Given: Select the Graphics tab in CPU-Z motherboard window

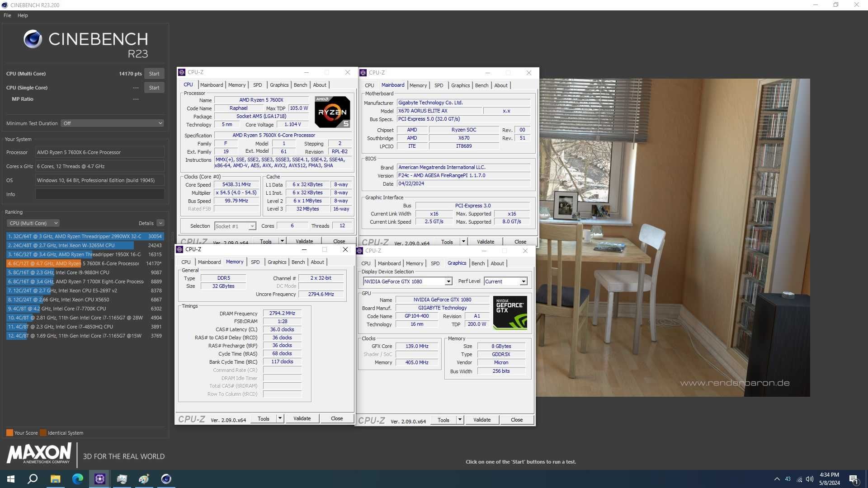Looking at the screenshot, I should [x=460, y=85].
